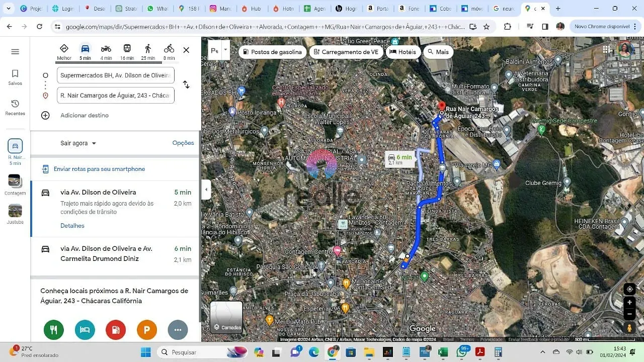Close the directions panel with the X
Screen dimensions: 644x362
[x=186, y=50]
